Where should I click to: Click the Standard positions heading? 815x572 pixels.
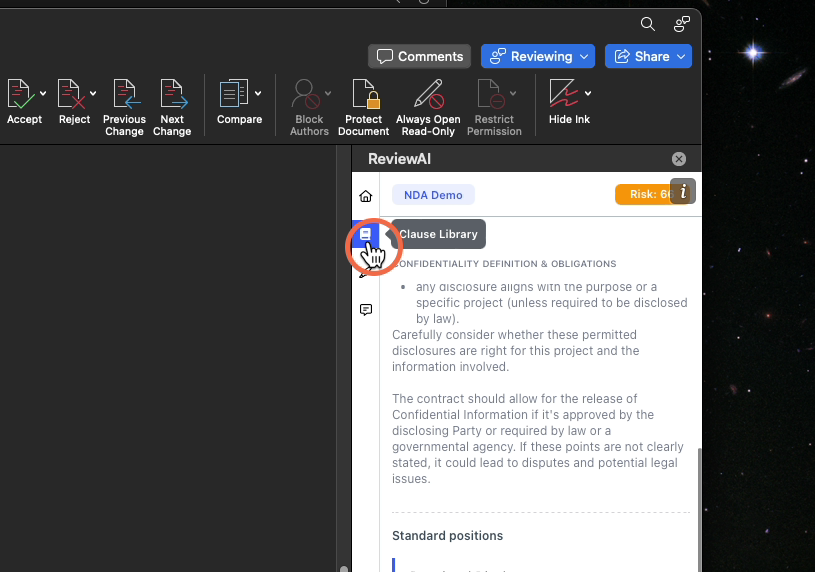[448, 536]
